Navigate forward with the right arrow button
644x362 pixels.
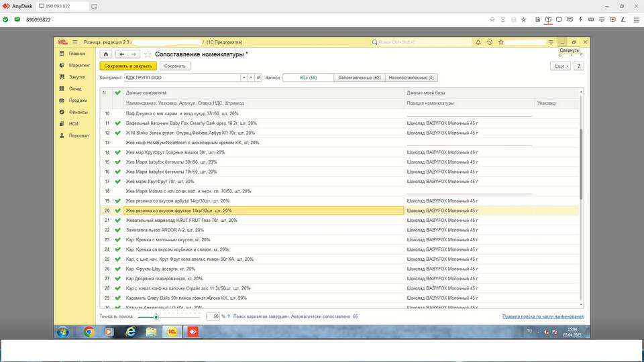pyautogui.click(x=134, y=54)
